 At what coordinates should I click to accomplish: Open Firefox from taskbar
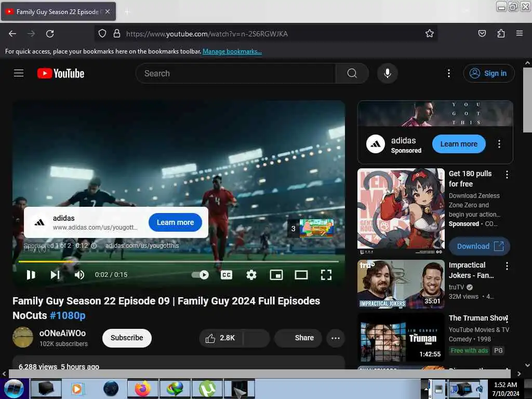(143, 389)
